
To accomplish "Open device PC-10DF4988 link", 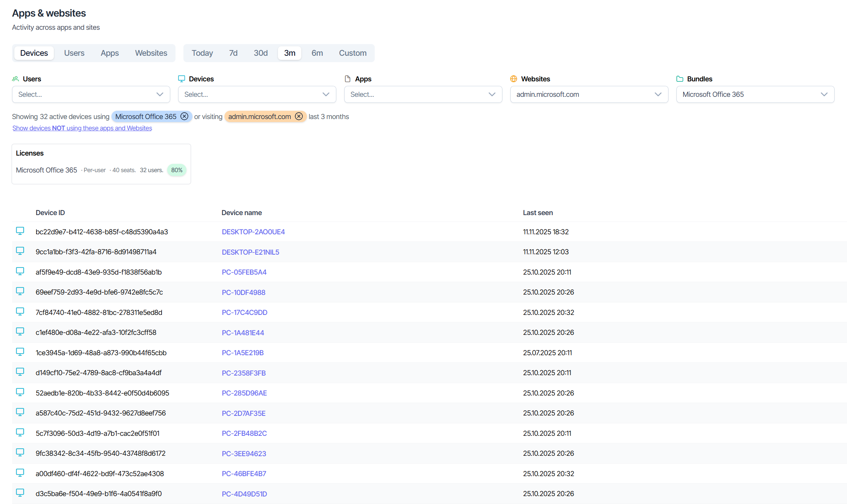I will point(243,292).
